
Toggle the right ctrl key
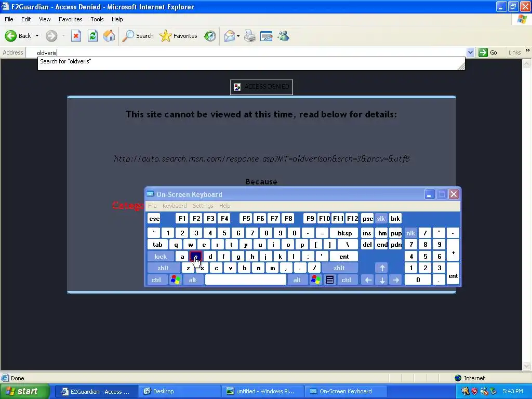(x=347, y=280)
